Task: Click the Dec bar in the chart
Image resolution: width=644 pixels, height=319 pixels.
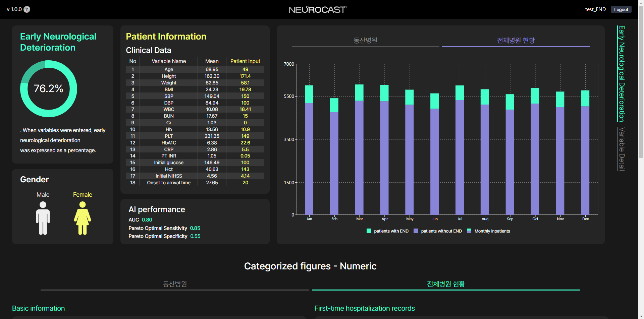Action: [585, 152]
